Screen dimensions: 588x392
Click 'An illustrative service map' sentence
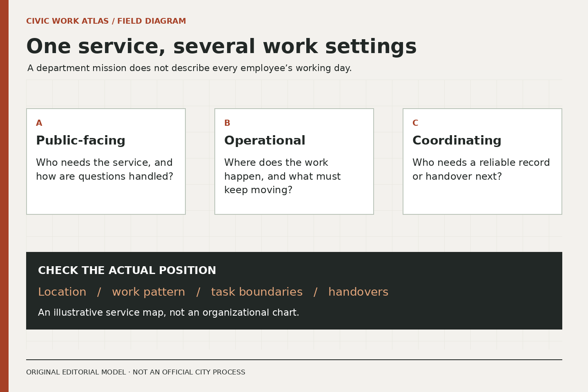point(169,313)
